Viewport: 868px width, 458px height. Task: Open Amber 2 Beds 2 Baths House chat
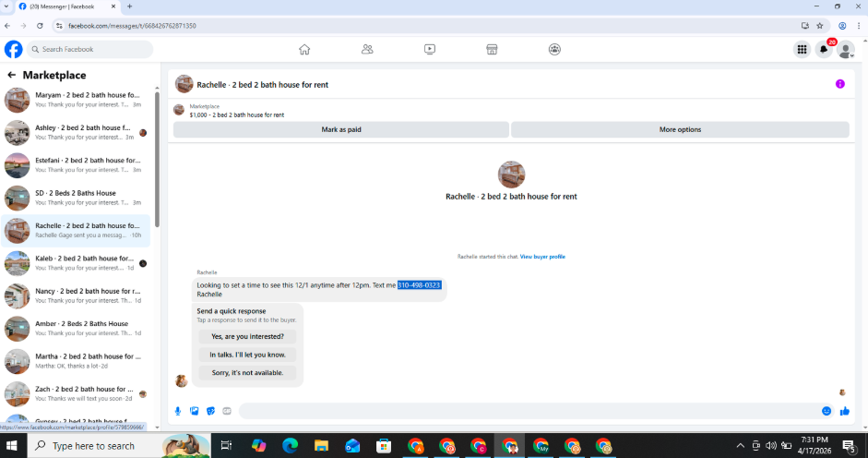tap(76, 329)
